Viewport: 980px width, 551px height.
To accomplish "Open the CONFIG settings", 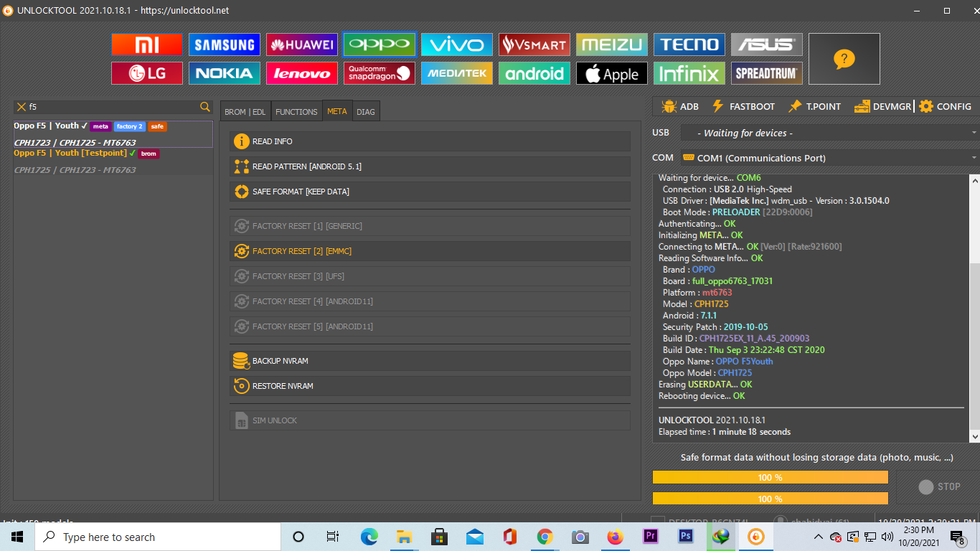I will click(945, 106).
